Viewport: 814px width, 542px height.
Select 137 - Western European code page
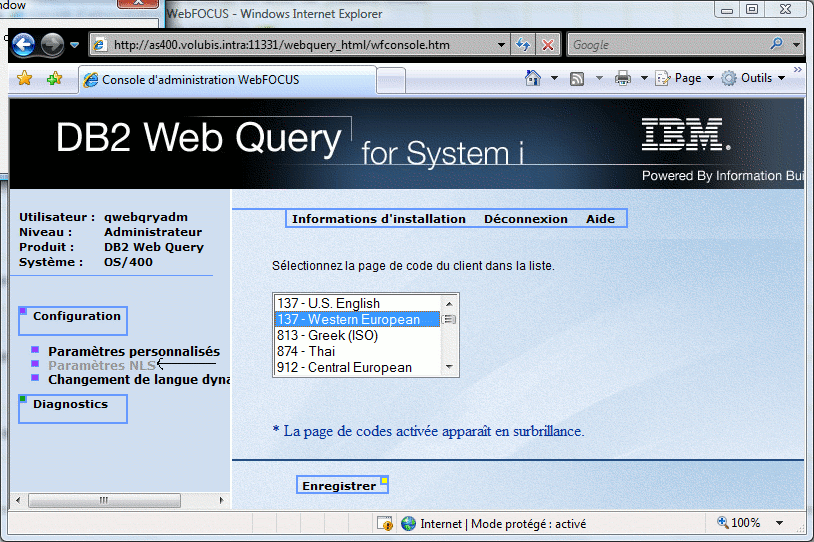[357, 319]
